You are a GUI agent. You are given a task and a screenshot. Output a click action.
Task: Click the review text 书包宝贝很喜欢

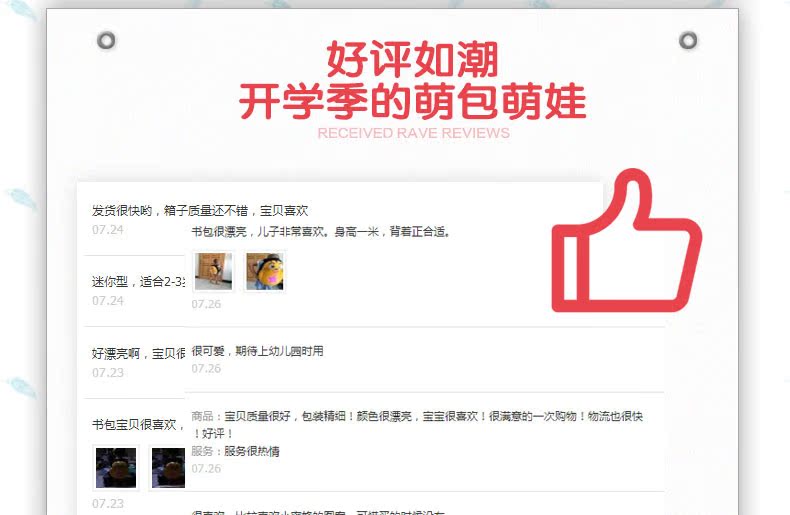tap(134, 424)
